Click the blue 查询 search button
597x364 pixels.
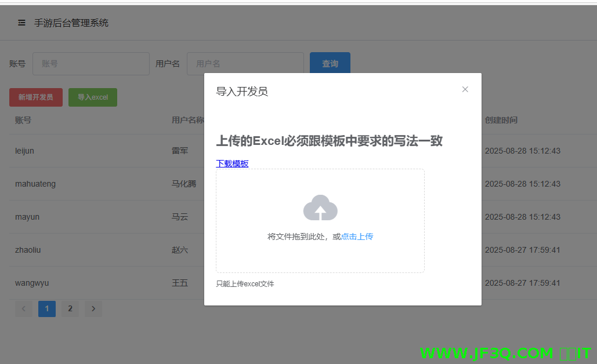pyautogui.click(x=330, y=64)
